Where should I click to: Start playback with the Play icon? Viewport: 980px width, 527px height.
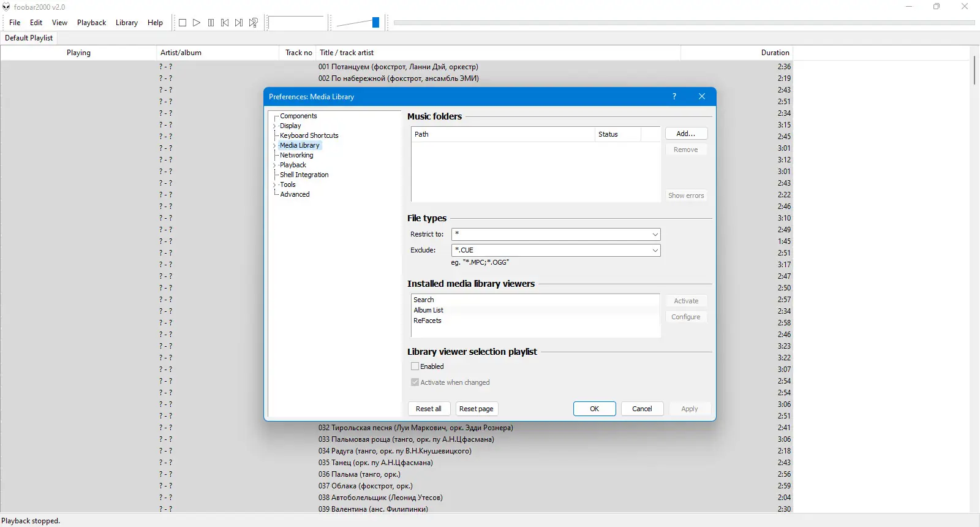pos(197,23)
